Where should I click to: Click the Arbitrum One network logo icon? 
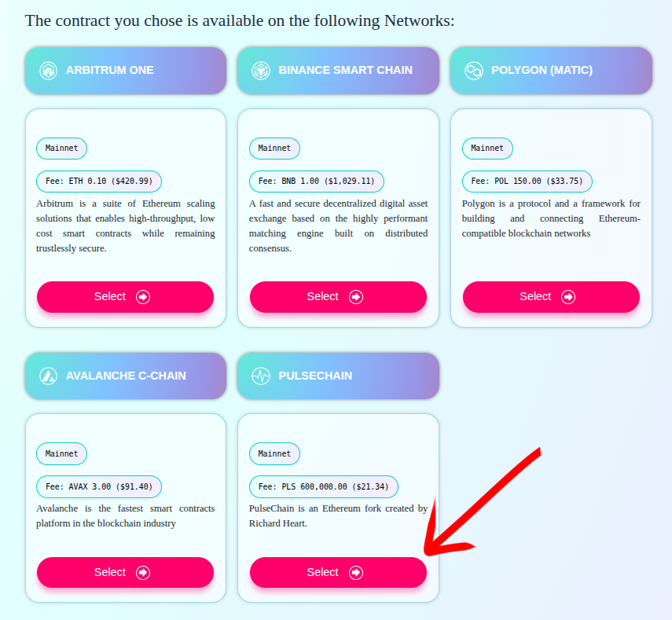click(48, 70)
